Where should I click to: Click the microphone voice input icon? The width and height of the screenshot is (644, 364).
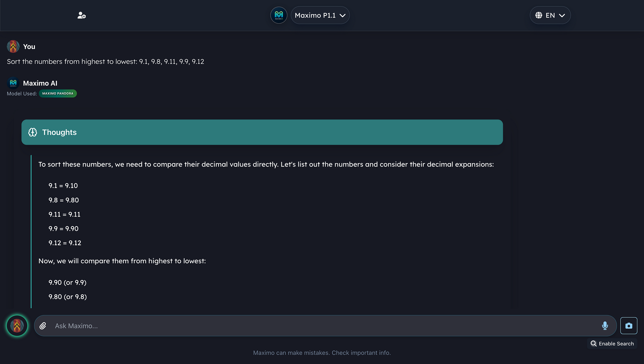coord(605,326)
